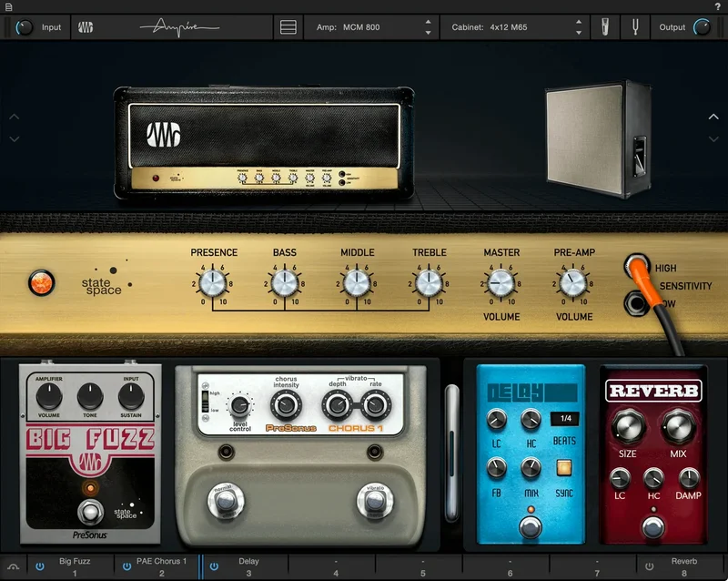The height and width of the screenshot is (581, 728).
Task: Click the chorus intensity knob
Action: click(286, 405)
